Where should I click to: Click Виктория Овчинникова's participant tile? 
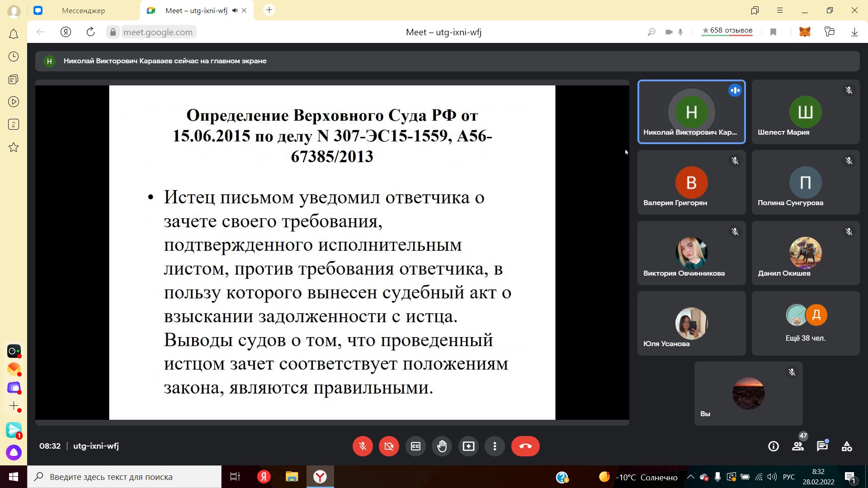click(x=691, y=253)
